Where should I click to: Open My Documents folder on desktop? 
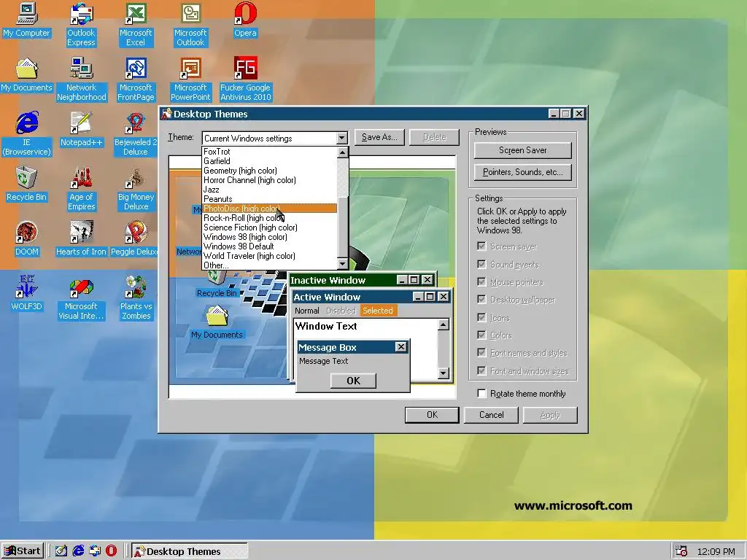coord(27,75)
